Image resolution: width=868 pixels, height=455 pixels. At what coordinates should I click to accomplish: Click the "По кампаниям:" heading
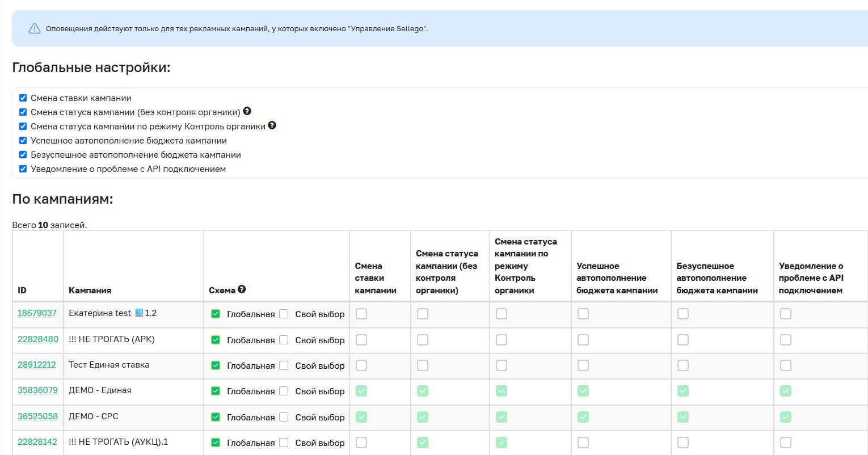tap(63, 199)
